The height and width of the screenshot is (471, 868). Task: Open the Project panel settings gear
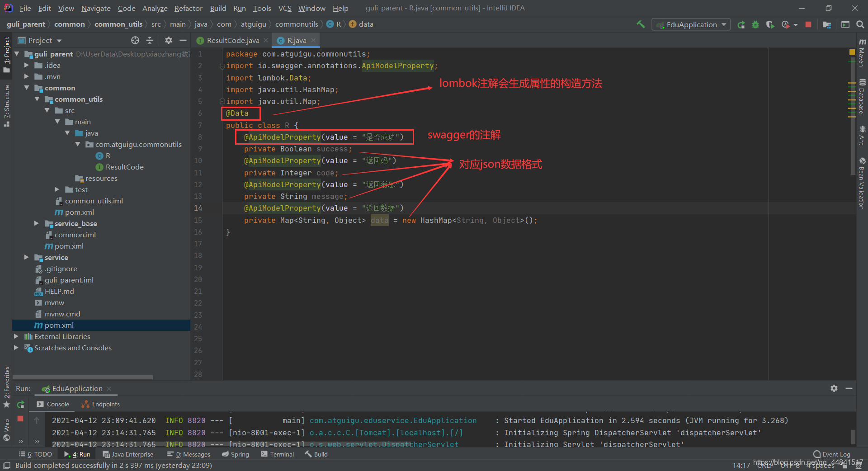click(169, 40)
